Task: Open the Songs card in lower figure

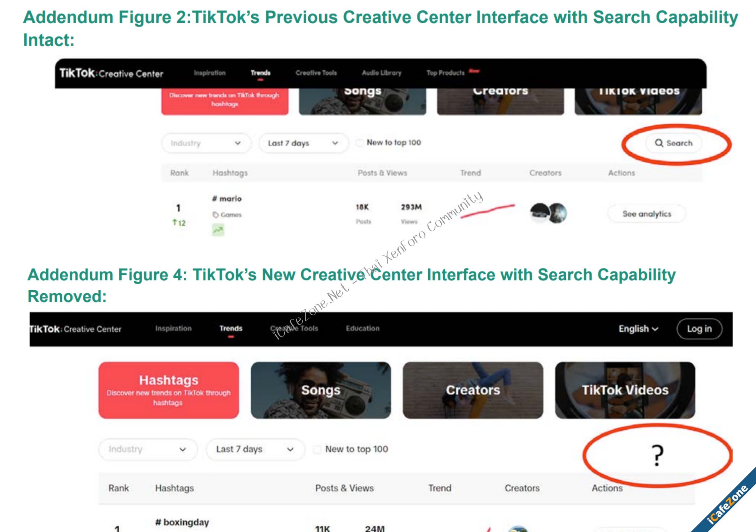Action: coord(321,390)
